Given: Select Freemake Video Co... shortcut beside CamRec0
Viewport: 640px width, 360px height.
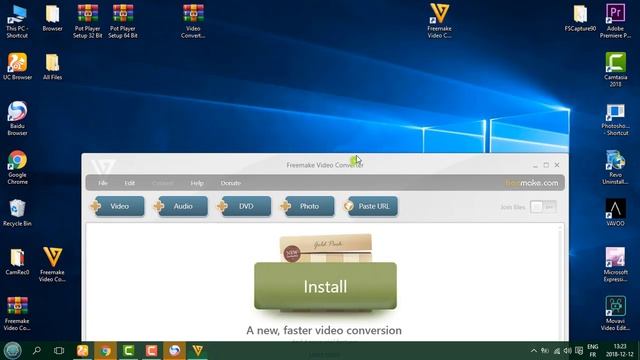Looking at the screenshot, I should [x=52, y=264].
